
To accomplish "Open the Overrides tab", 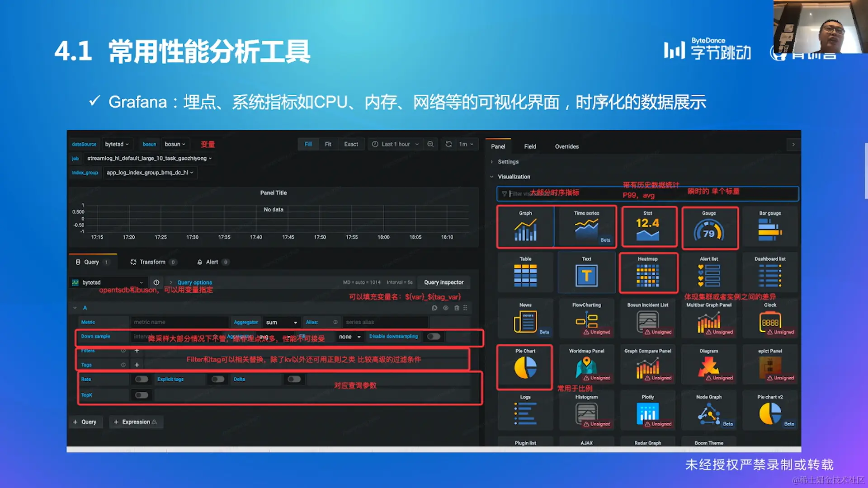I will tap(566, 146).
